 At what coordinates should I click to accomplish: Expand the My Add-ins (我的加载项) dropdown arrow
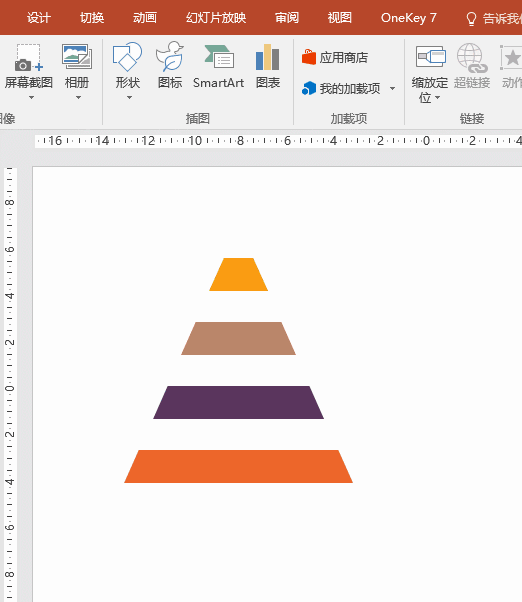(392, 89)
